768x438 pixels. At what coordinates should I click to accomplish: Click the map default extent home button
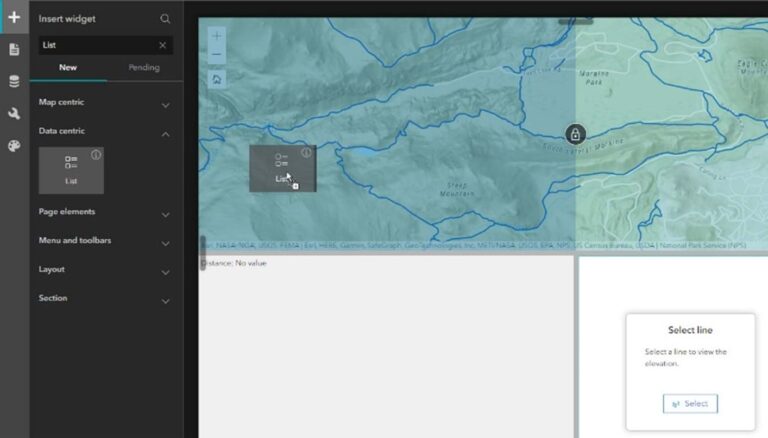(x=216, y=79)
